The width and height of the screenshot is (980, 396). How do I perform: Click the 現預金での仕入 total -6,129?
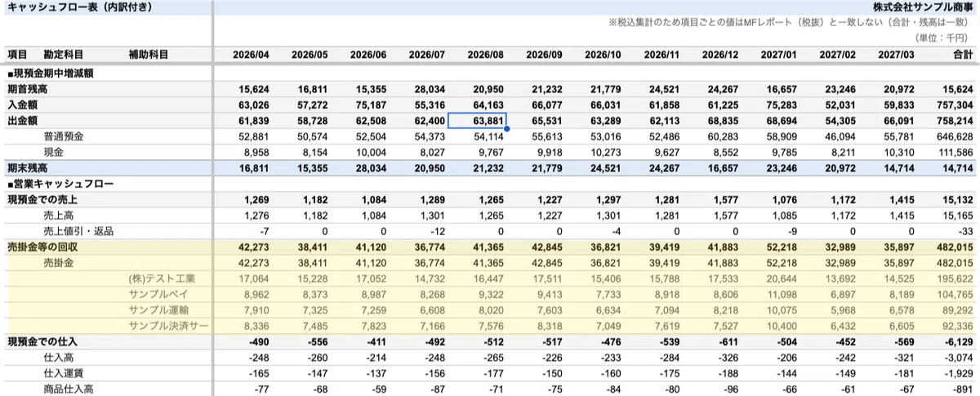959,341
